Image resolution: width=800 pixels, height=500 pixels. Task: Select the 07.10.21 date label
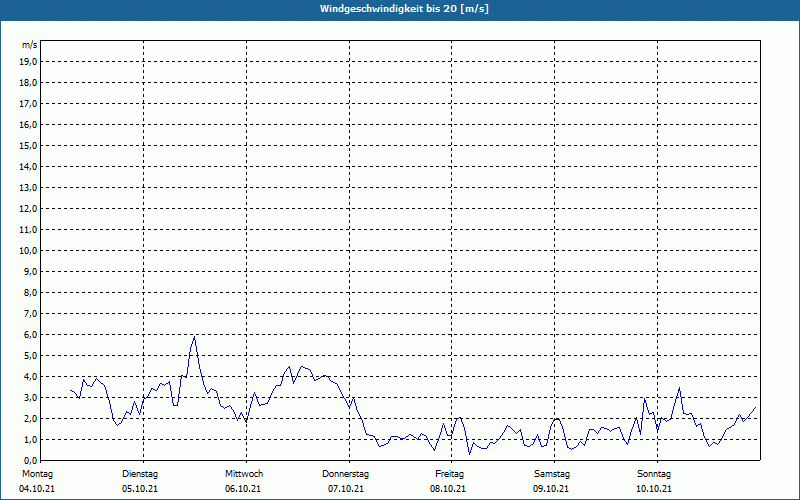(346, 489)
